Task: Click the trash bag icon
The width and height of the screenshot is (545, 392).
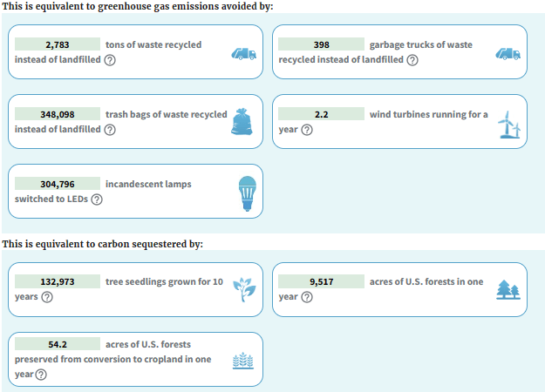Action: click(242, 122)
